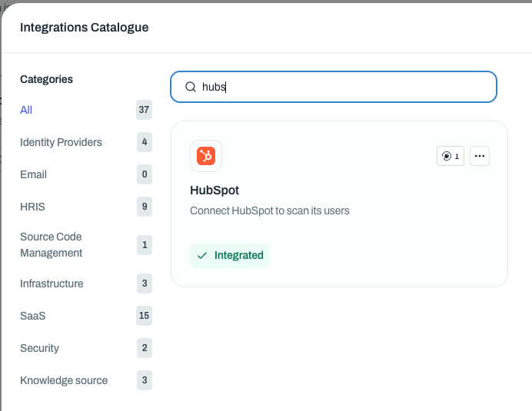This screenshot has width=532, height=411.
Task: Click the HubSpot logo icon
Action: 206,156
